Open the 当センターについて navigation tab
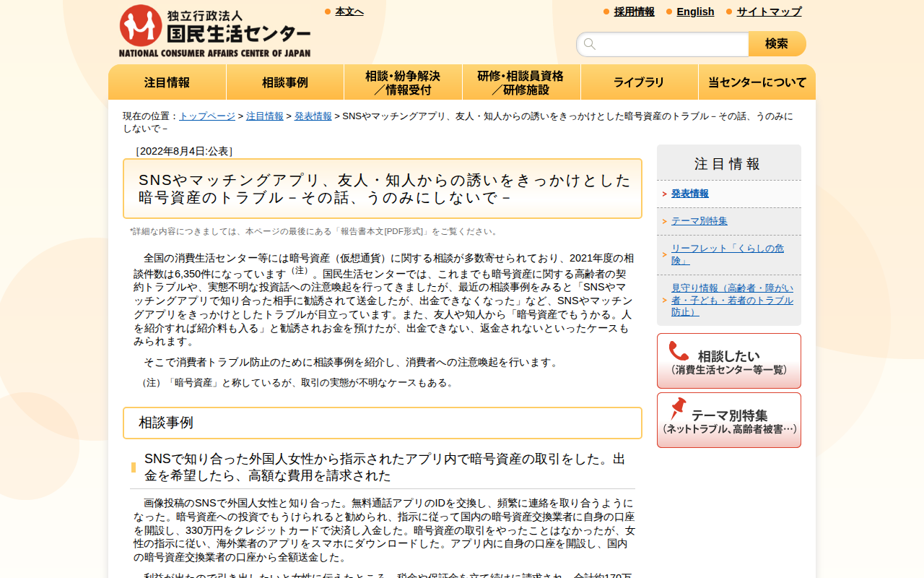 pos(757,82)
